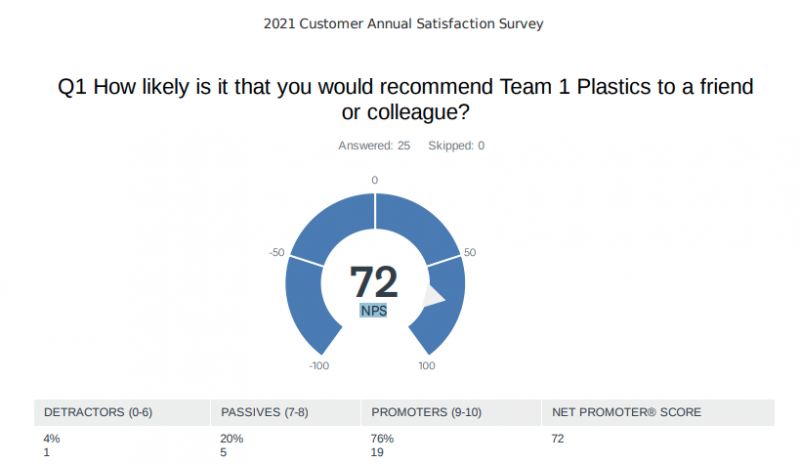Select the gauge segment between 0 and 50

tap(418, 226)
